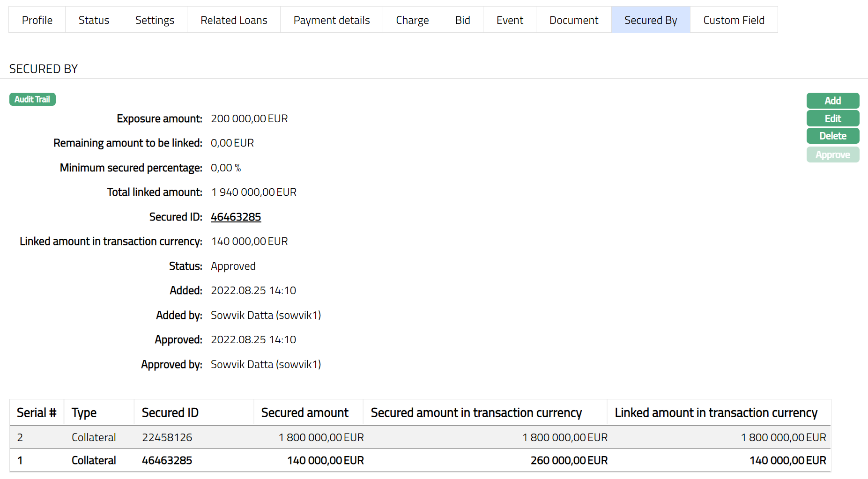Select the collateral row with ID 22458126

(167, 437)
